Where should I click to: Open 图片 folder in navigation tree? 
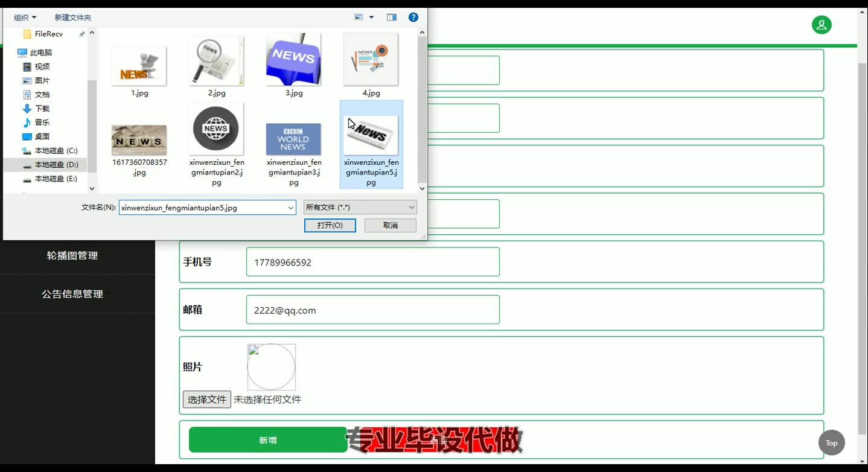[42, 80]
